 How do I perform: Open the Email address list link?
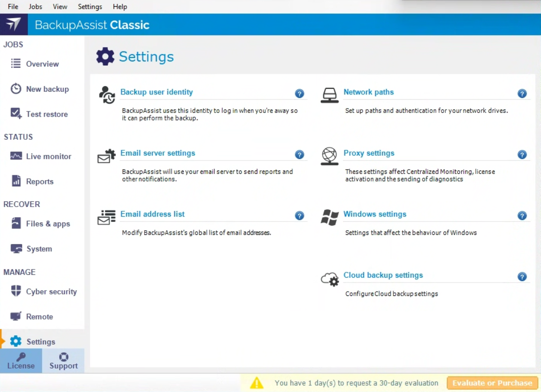152,214
